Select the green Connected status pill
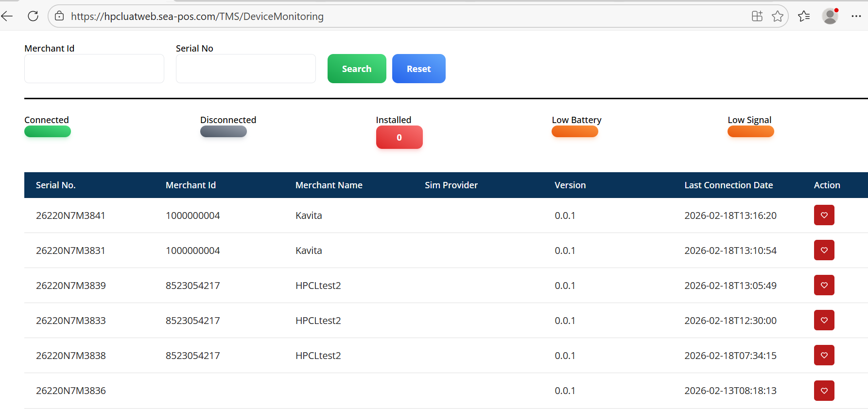This screenshot has height=413, width=868. [48, 131]
